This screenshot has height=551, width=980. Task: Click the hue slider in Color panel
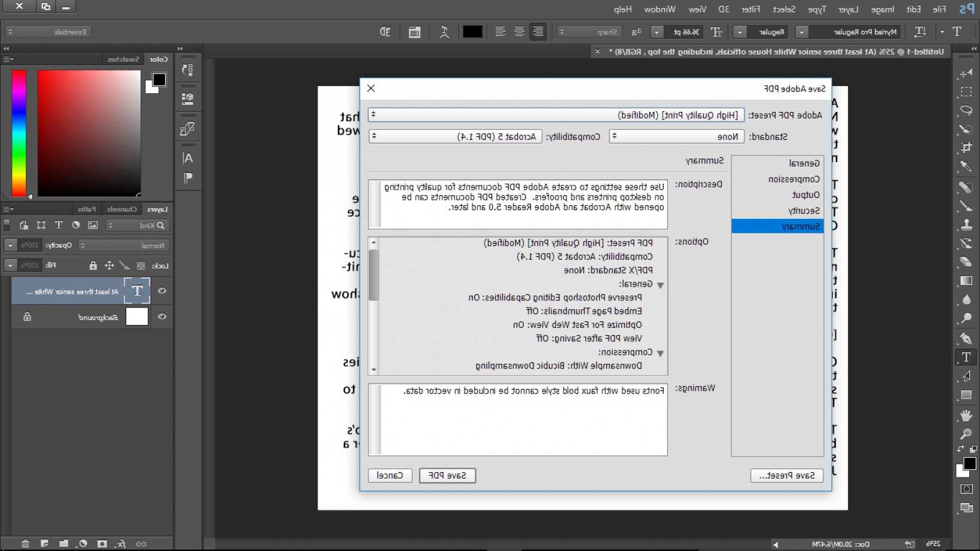tap(19, 133)
